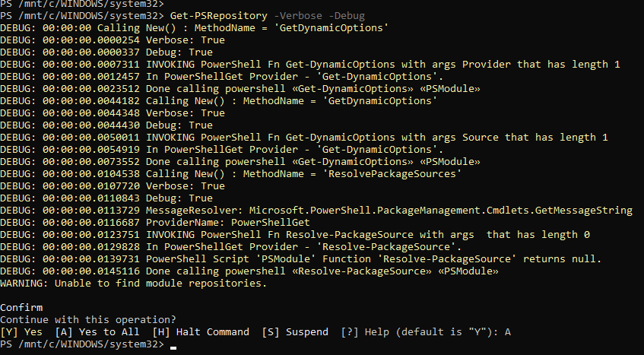
Task: Click the last PS /mnt/c/WINDOWS/system32> prompt
Action: [x=82, y=344]
